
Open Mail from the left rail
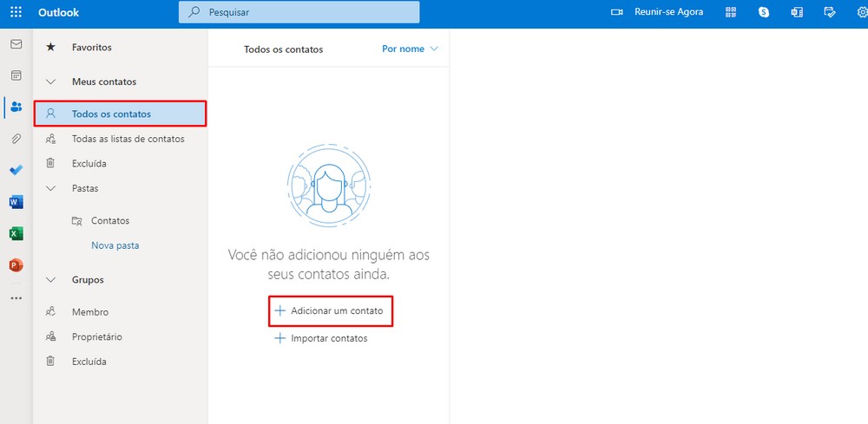16,44
